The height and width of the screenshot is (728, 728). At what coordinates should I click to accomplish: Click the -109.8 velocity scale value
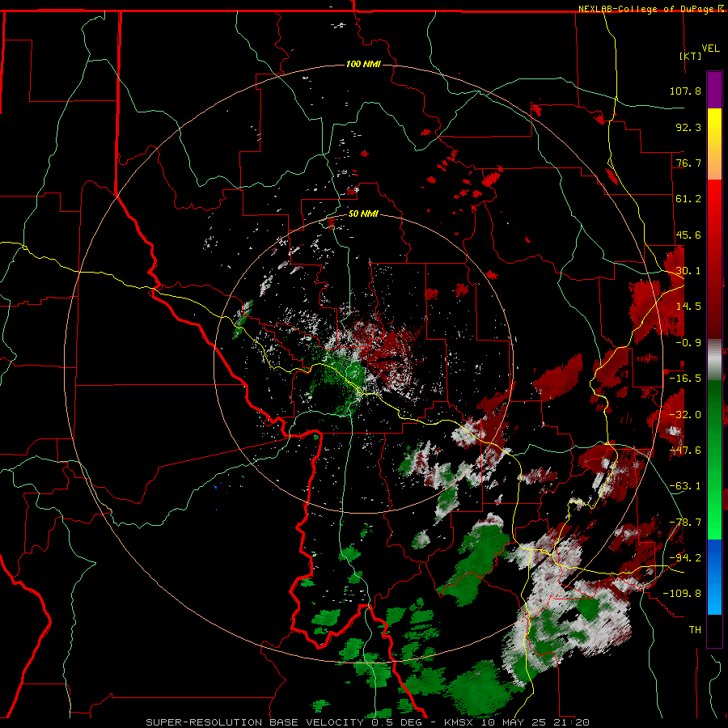682,594
